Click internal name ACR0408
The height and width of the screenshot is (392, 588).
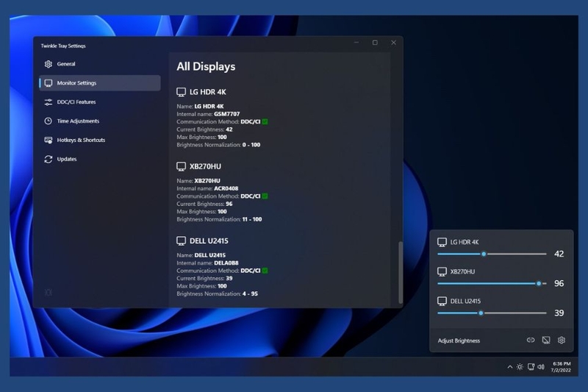tap(226, 188)
